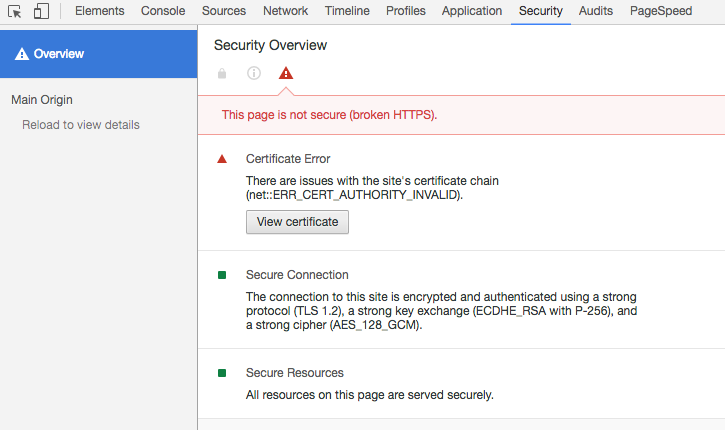Click the broken HTTPS warning banner
Screen dimensions: 725x430
pos(461,115)
